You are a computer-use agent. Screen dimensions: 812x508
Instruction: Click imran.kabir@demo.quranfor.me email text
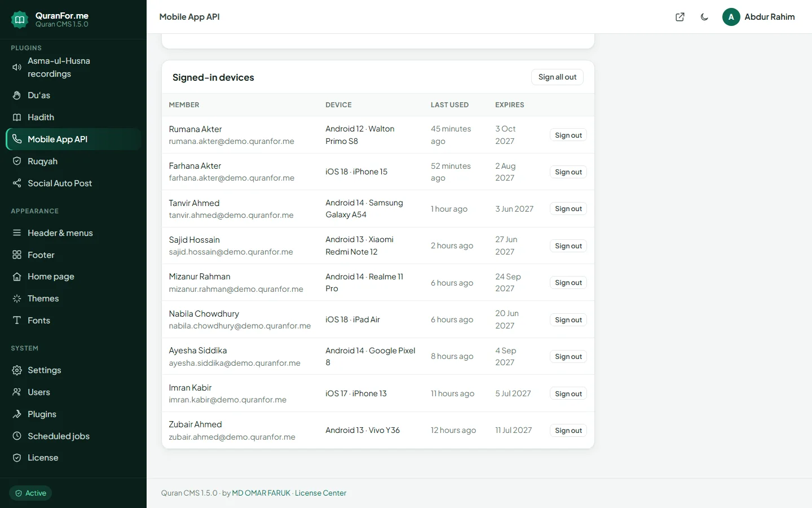[x=227, y=400]
